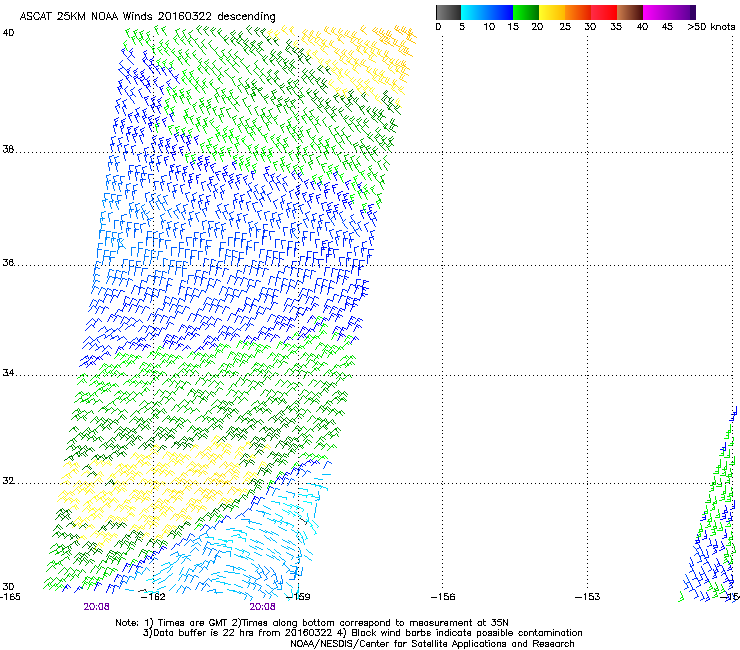This screenshot has width=740, height=650.
Task: Click the latitude label "30"
Action: pos(8,586)
